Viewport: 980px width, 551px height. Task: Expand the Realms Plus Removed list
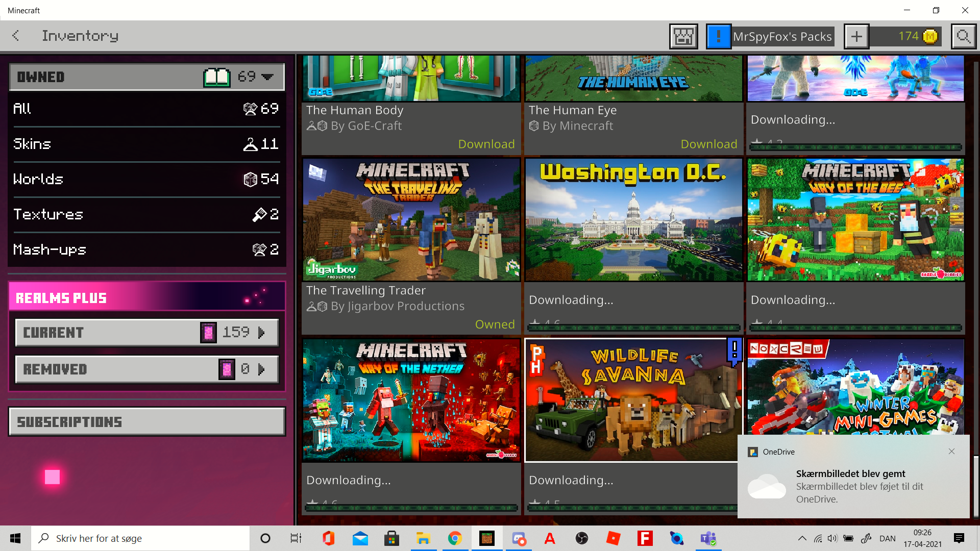tap(146, 369)
